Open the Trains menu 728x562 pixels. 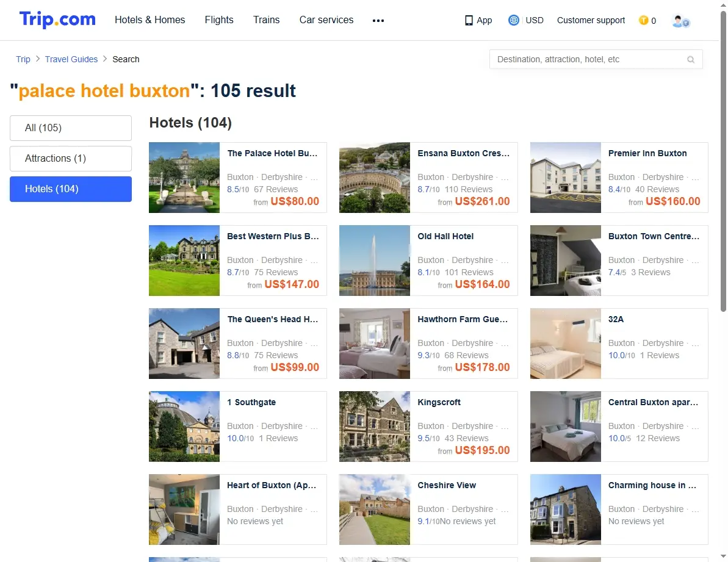267,20
